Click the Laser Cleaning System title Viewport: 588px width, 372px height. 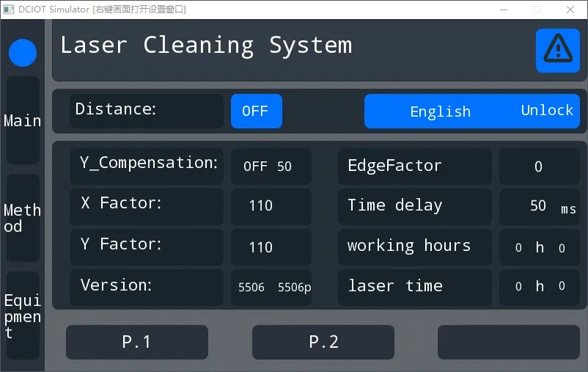pyautogui.click(x=206, y=45)
